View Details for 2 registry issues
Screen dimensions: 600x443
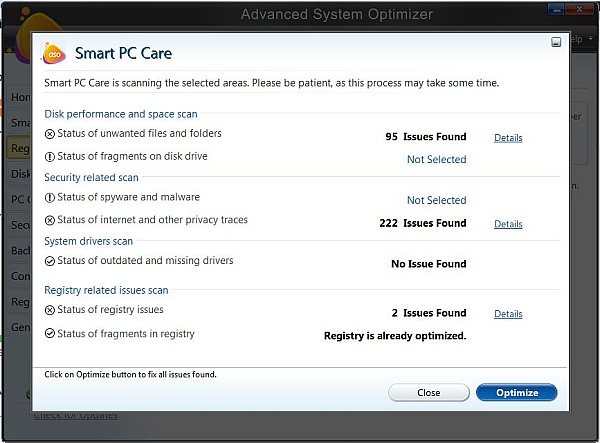tap(508, 314)
